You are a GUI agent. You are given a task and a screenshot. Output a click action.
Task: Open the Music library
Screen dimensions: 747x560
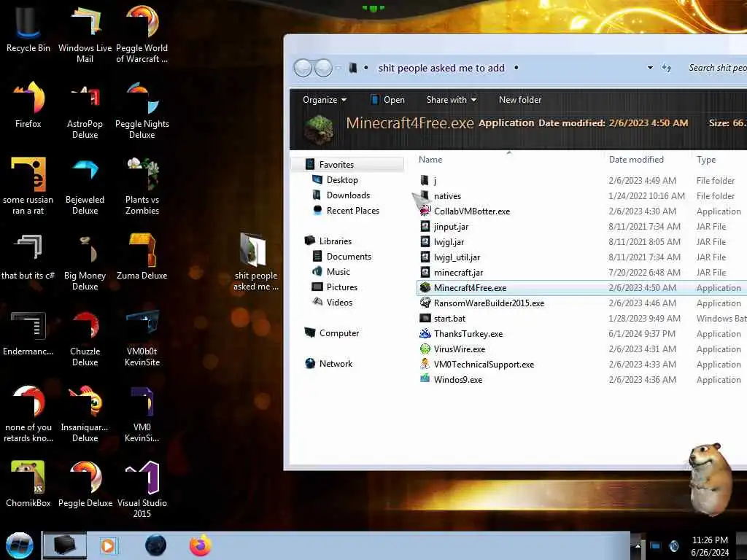[331, 271]
